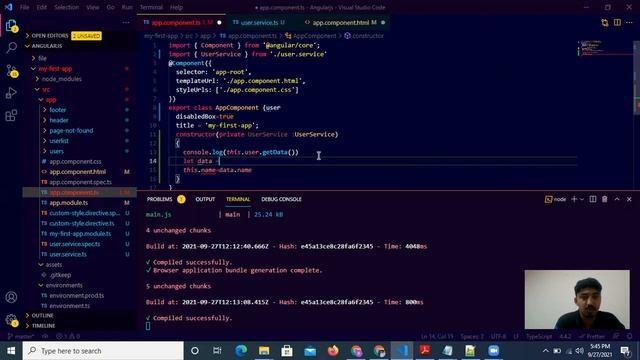Expand the node_modules folder
640x360 pixels.
click(80, 79)
